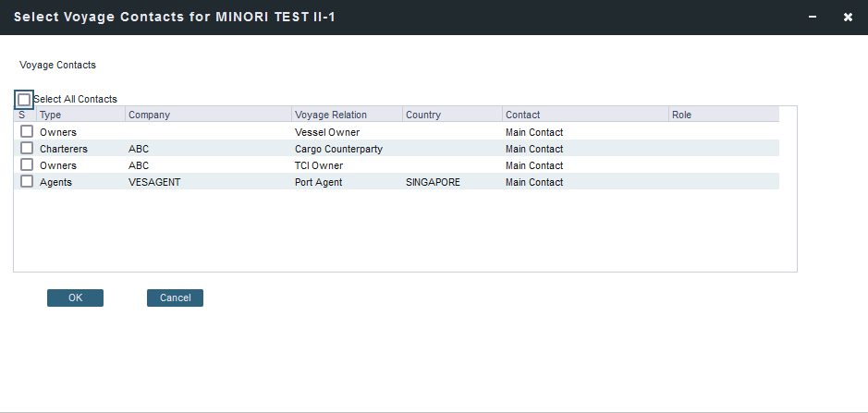The height and width of the screenshot is (413, 868).
Task: Click the Role column header
Action: click(x=723, y=115)
